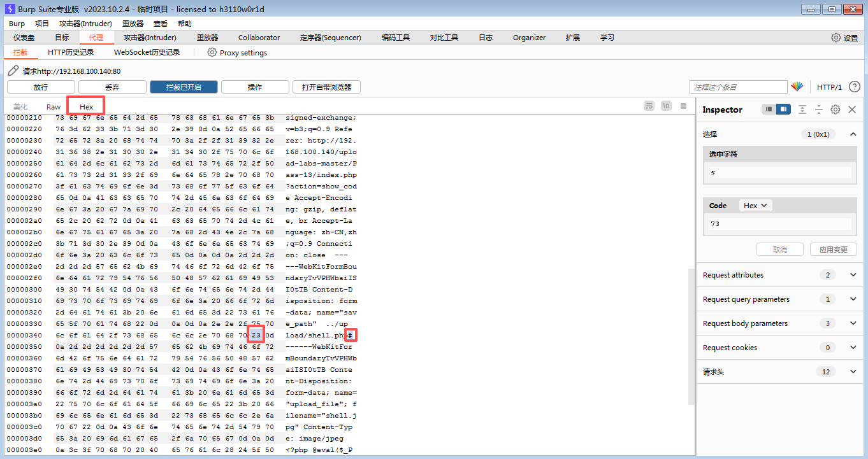Toggle show non-printable characters (\n) icon
The height and width of the screenshot is (459, 868).
click(666, 106)
